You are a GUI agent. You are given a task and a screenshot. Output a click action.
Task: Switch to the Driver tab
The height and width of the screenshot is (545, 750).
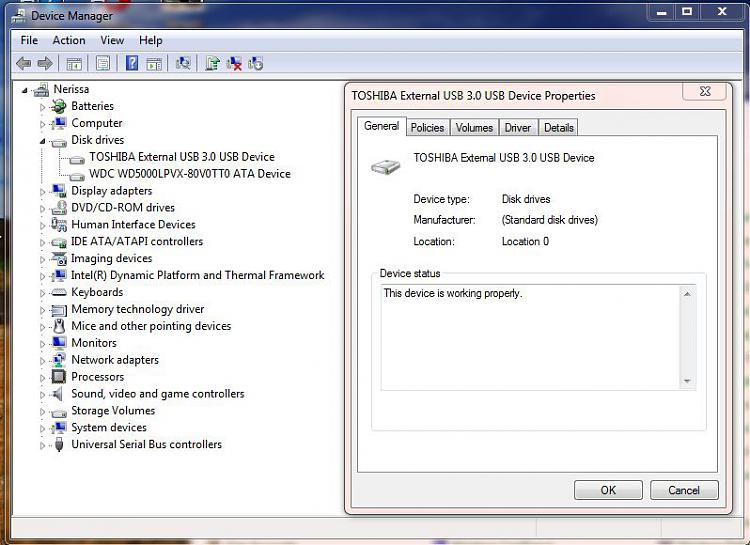point(518,128)
